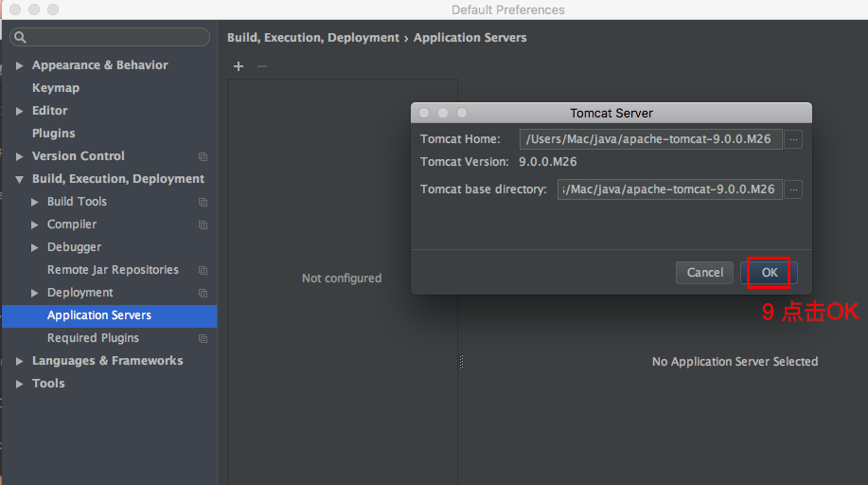
Task: Select Keymap in settings list
Action: pos(55,87)
